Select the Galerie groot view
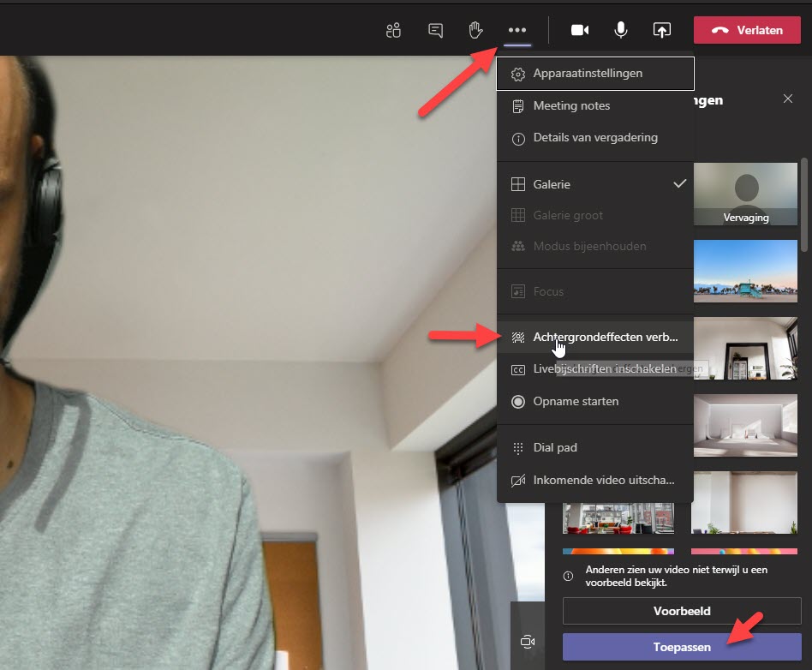The width and height of the screenshot is (812, 670). click(x=595, y=216)
